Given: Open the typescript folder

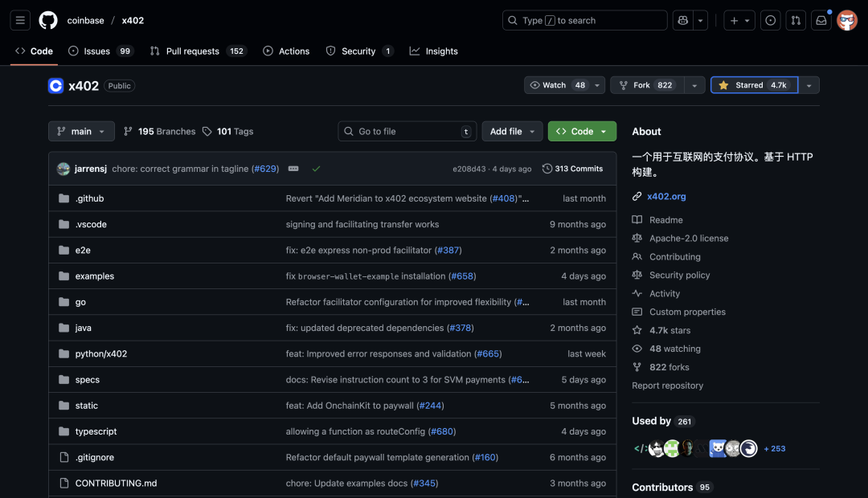Looking at the screenshot, I should coord(96,431).
